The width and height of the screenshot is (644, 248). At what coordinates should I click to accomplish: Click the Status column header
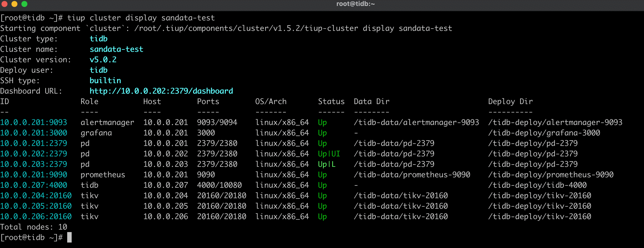331,102
